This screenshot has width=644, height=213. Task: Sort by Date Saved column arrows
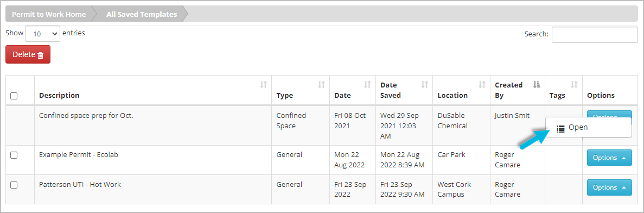(x=425, y=85)
